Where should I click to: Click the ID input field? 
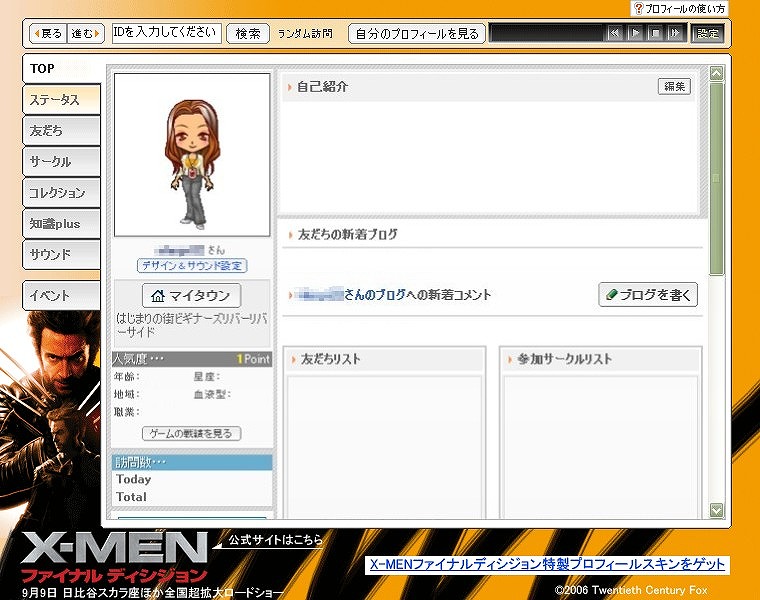[166, 33]
